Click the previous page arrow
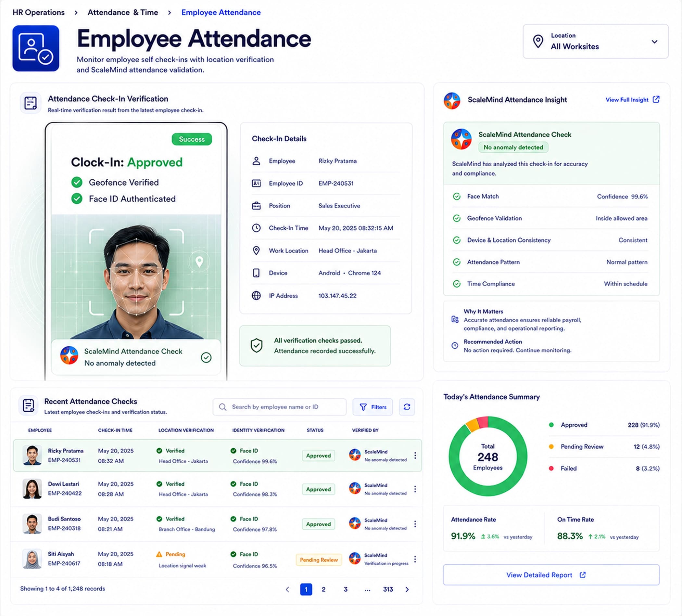Viewport: 682px width, 616px height. coord(287,589)
